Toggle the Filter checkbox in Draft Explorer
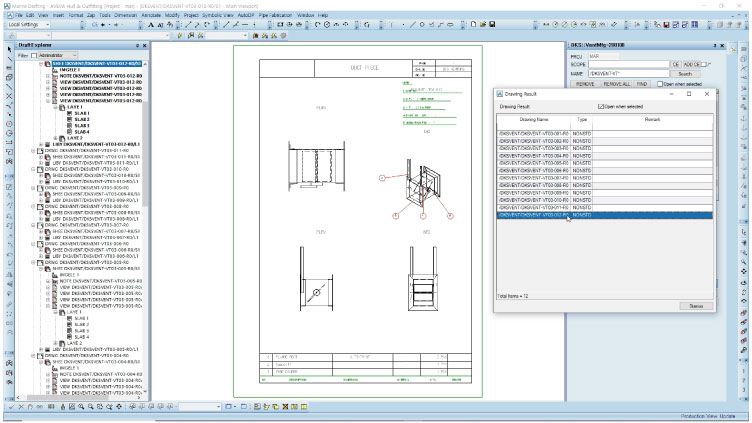 [34, 56]
